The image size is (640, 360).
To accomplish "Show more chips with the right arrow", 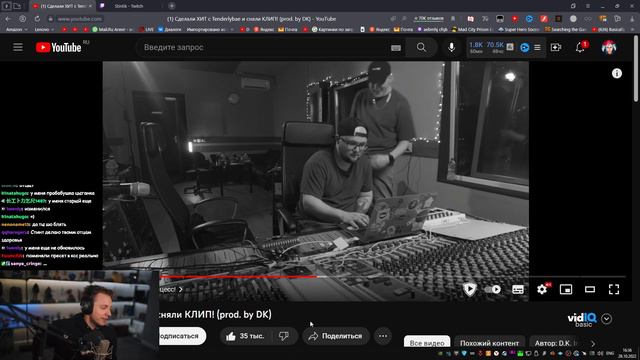I will pos(593,343).
